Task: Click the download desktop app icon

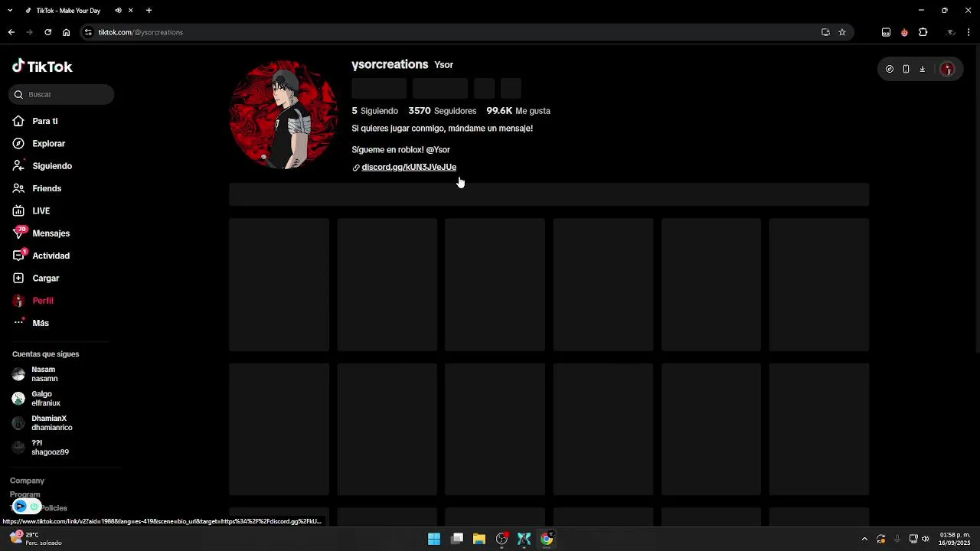Action: (922, 69)
